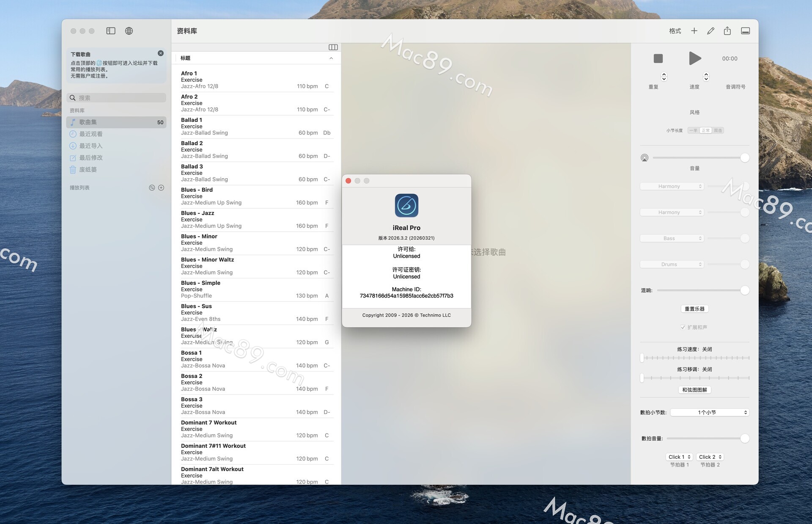Click the column layout icon above the list
The width and height of the screenshot is (812, 524).
point(333,47)
